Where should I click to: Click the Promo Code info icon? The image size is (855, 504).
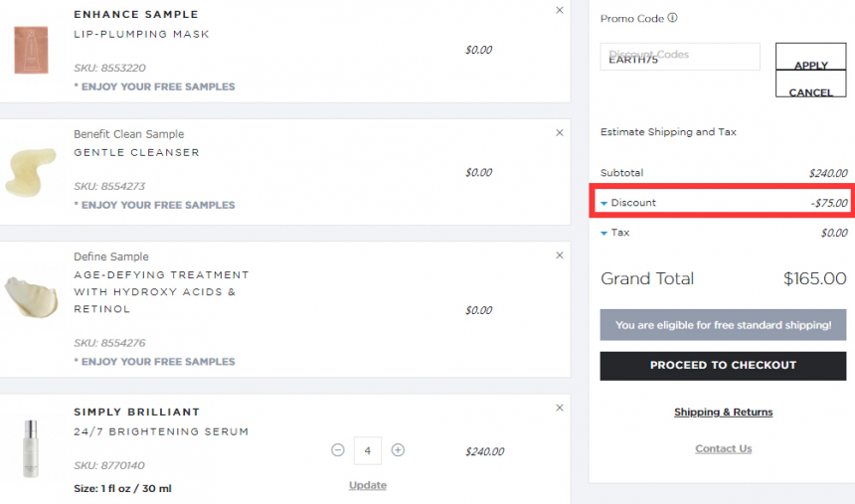point(673,18)
